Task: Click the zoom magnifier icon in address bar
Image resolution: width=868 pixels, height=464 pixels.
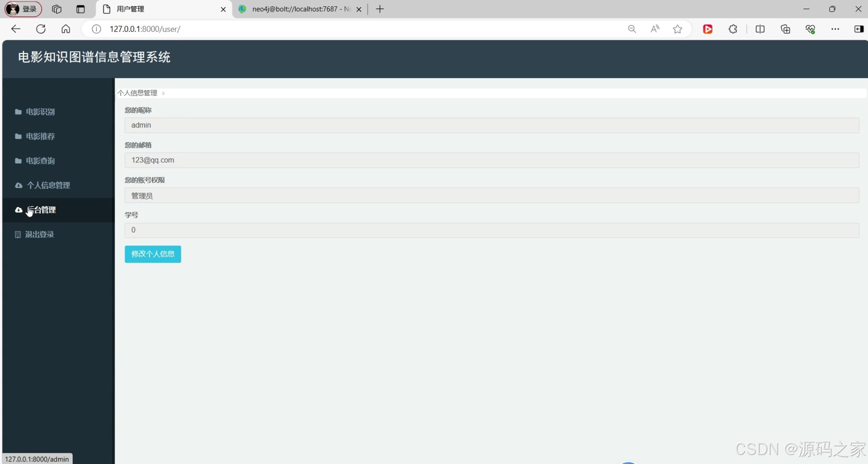Action: tap(632, 29)
